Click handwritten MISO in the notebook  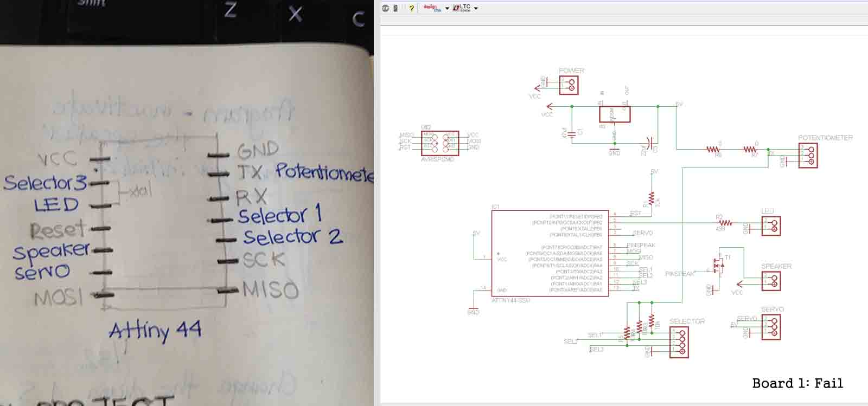pyautogui.click(x=271, y=290)
